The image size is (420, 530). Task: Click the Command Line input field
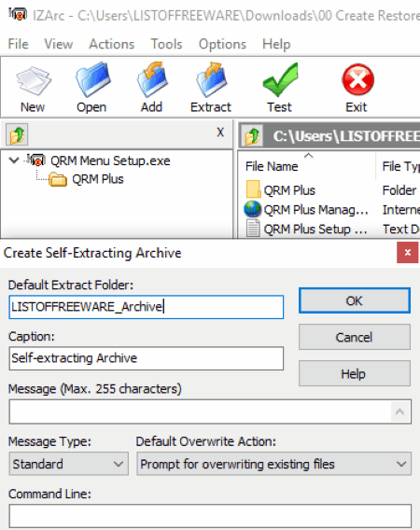[210, 516]
